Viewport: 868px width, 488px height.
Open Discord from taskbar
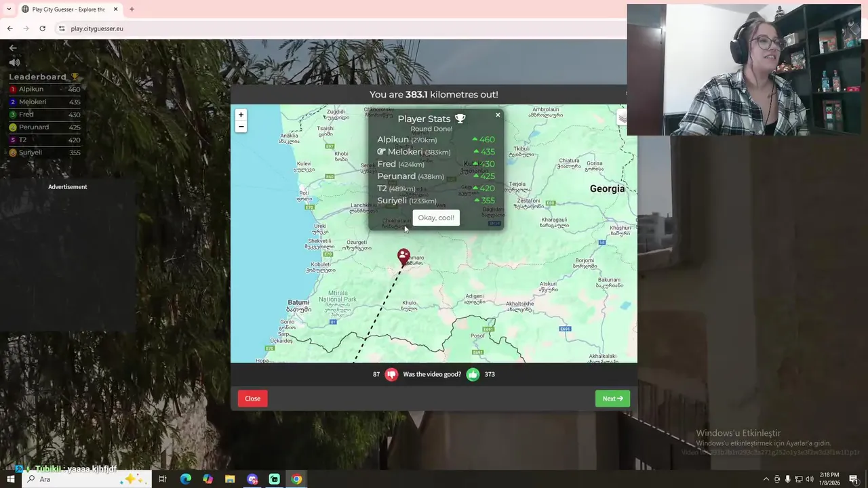point(252,479)
